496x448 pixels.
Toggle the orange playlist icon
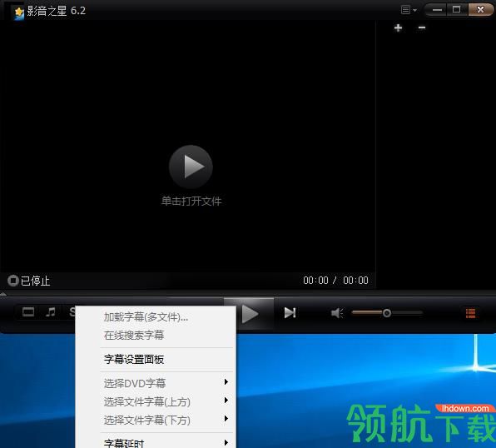click(x=470, y=313)
